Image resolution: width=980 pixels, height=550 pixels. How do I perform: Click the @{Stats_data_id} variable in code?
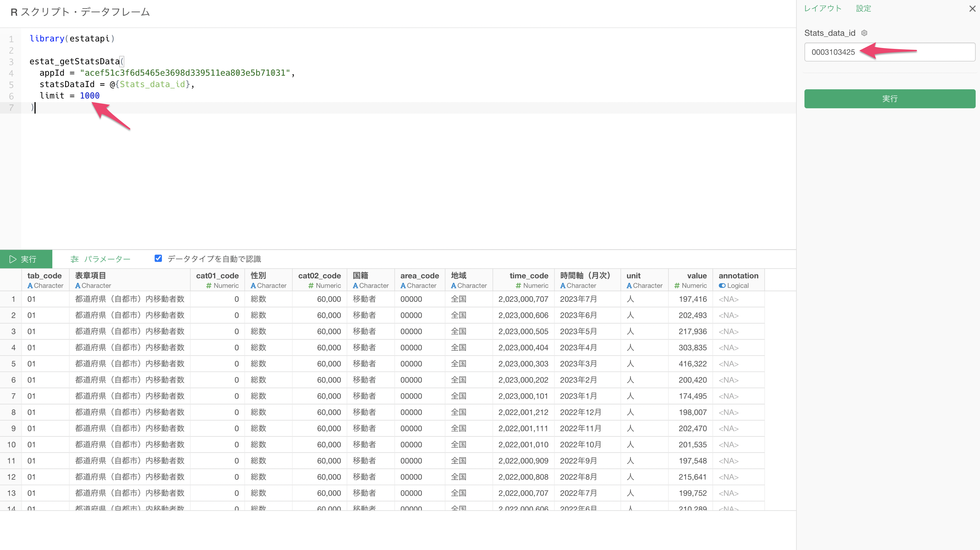150,84
